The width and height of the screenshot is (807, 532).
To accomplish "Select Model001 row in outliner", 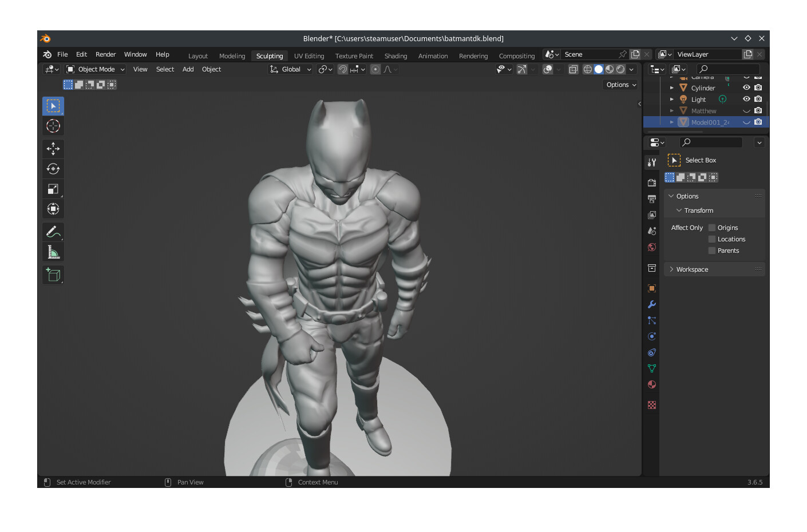I will tap(706, 122).
